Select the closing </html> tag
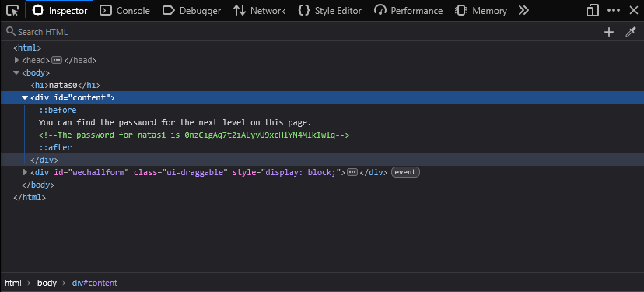Screen dimensions: 644x292 coord(30,197)
